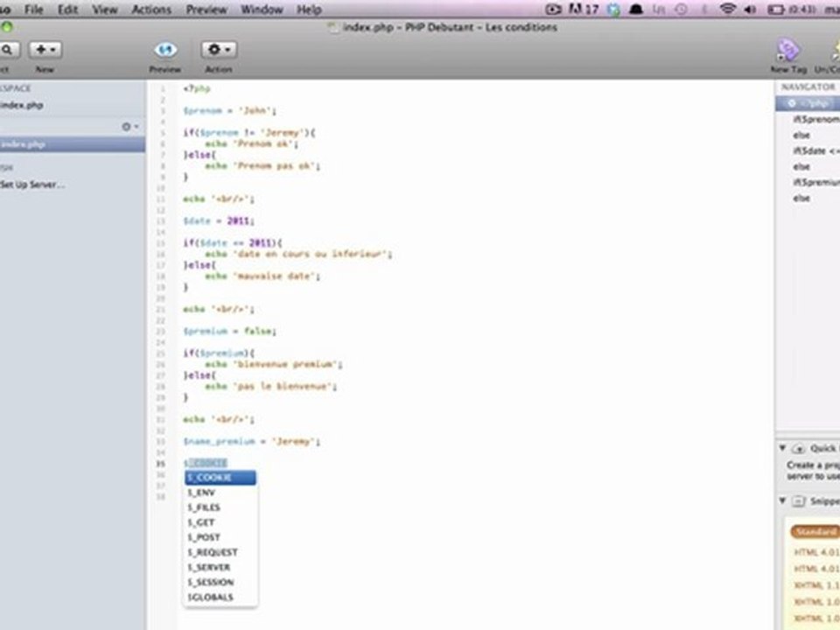Screen dimensions: 840x630
Task: Open the sidebar gear options dropdown
Action: pyautogui.click(x=129, y=127)
